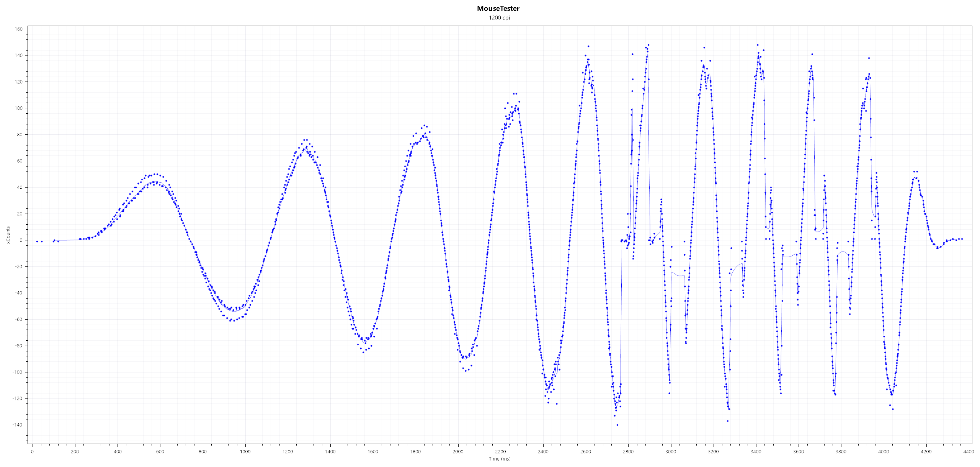Click the 0 tick on time axis

point(32,452)
